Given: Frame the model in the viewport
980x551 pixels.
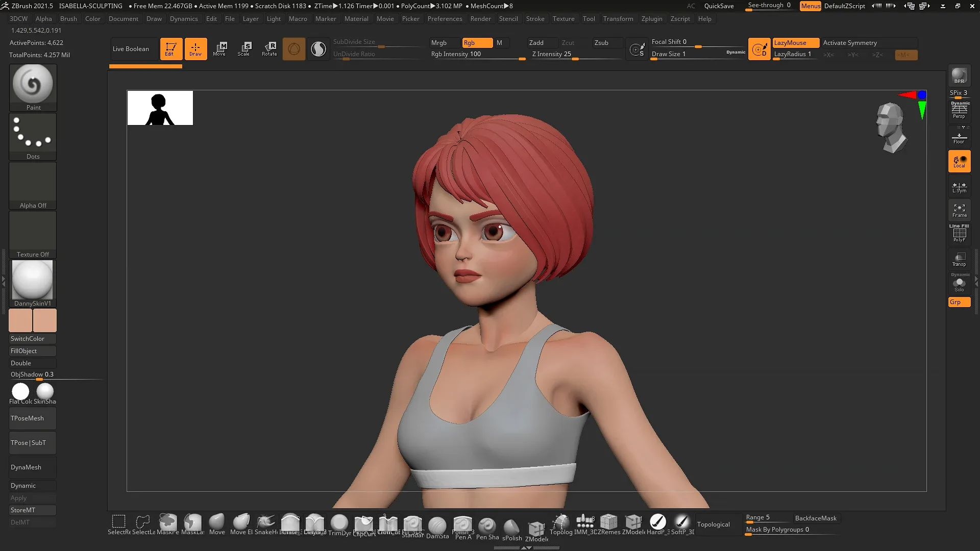Looking at the screenshot, I should point(960,210).
